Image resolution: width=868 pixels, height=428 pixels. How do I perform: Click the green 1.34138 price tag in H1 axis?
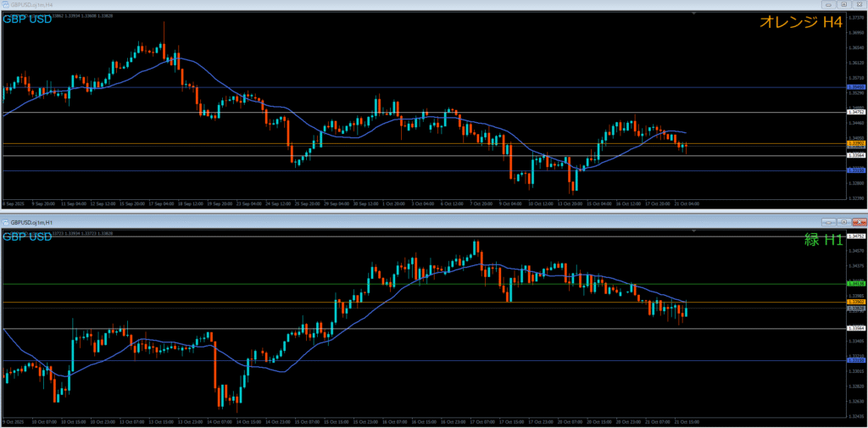click(x=856, y=284)
